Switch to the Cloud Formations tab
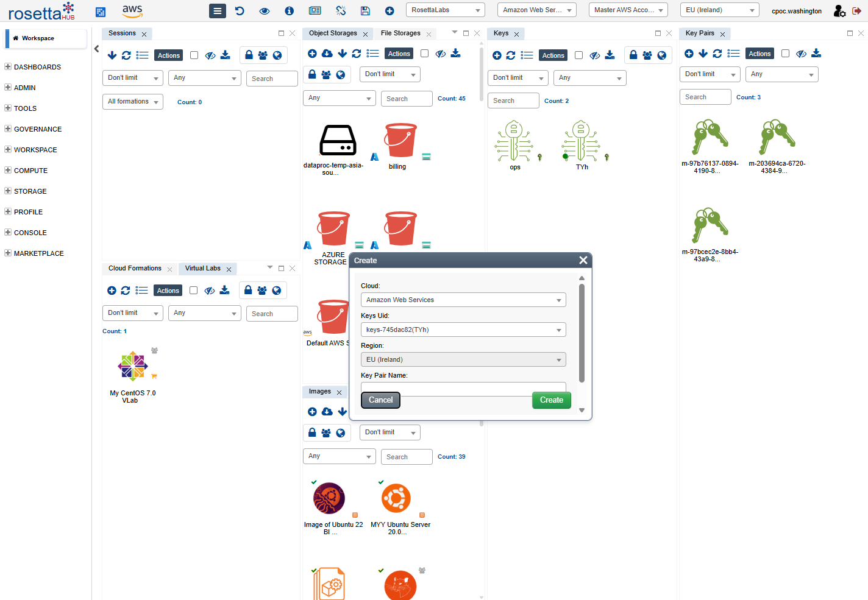 coord(135,269)
